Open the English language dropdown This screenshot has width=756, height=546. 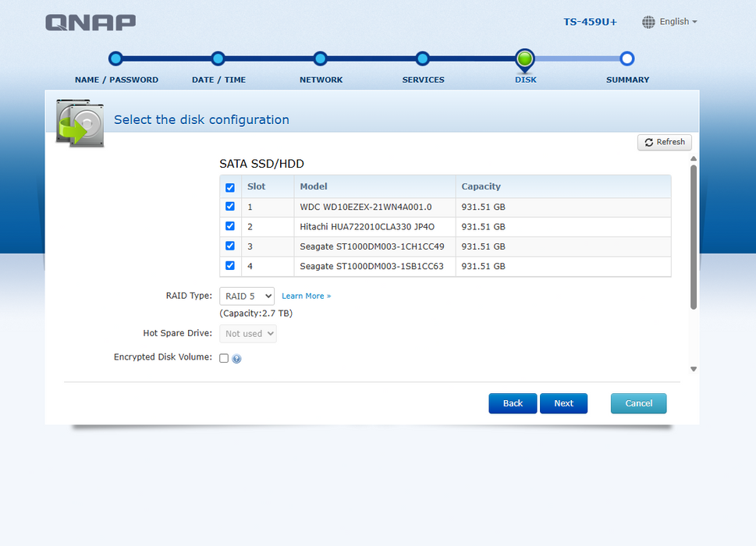tap(678, 22)
